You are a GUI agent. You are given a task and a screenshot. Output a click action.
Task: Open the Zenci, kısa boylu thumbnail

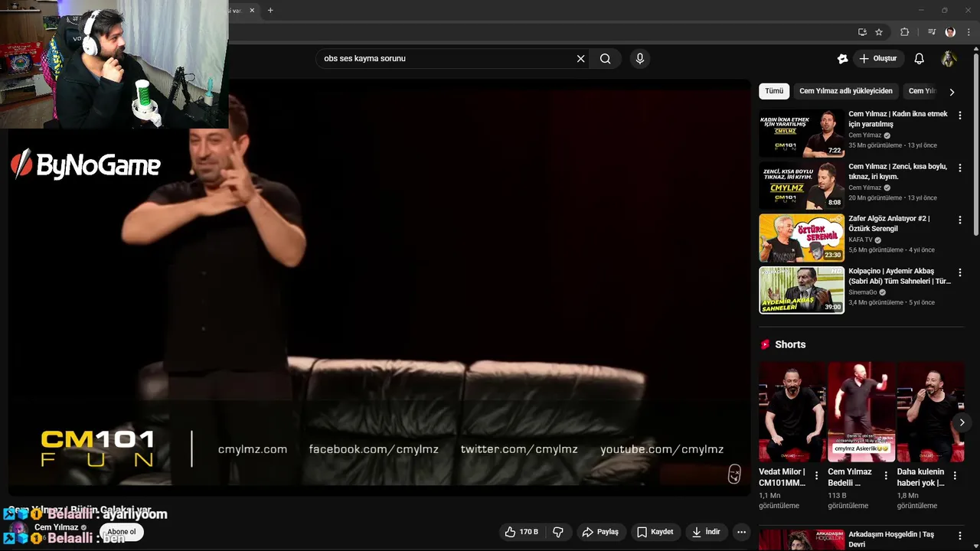802,186
